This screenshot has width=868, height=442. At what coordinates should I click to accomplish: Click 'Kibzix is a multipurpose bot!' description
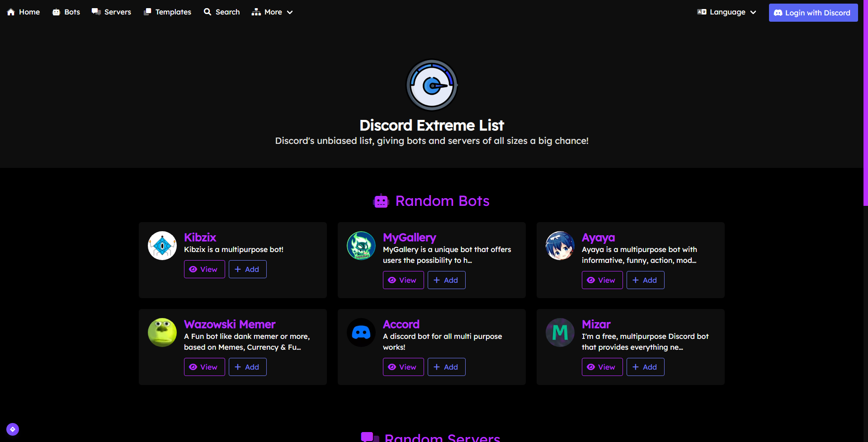coord(234,249)
